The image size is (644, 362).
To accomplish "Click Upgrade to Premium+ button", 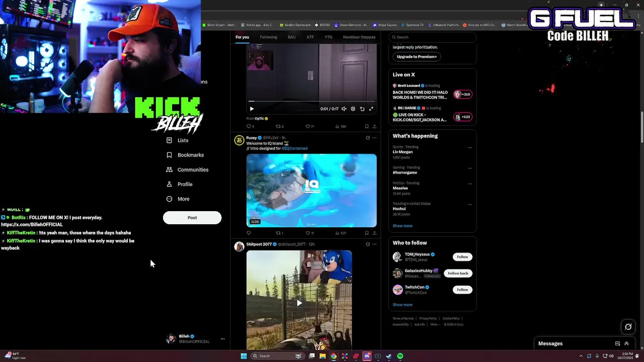I will click(417, 57).
